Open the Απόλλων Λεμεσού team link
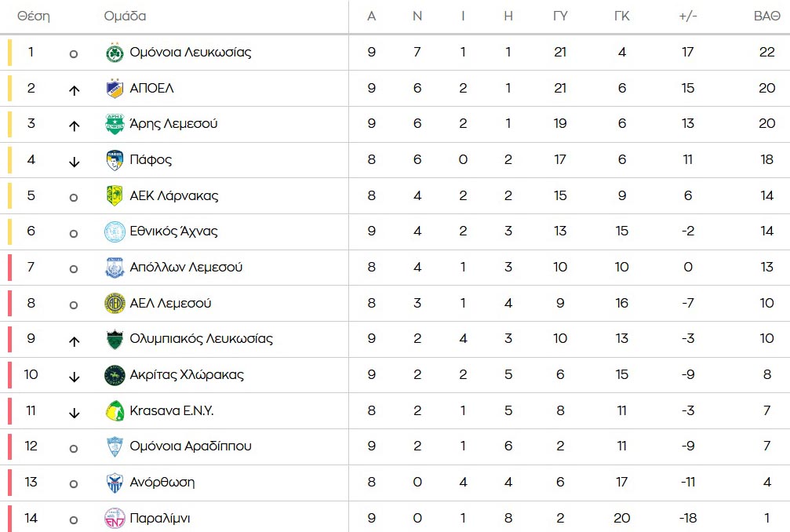 coord(186,267)
